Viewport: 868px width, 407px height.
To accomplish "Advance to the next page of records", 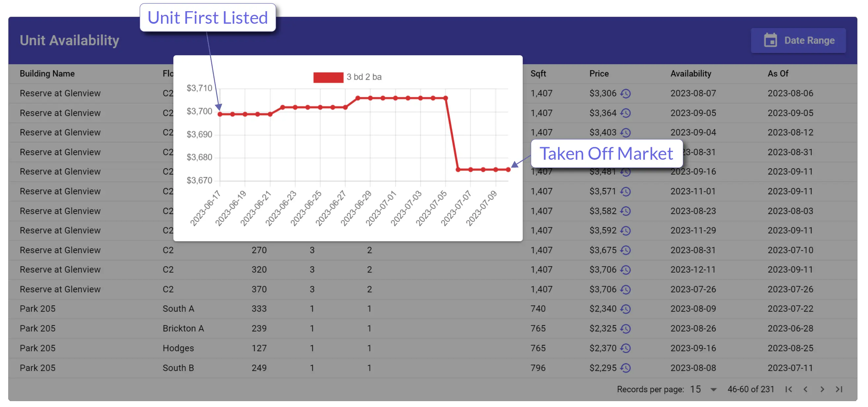I will tap(822, 389).
